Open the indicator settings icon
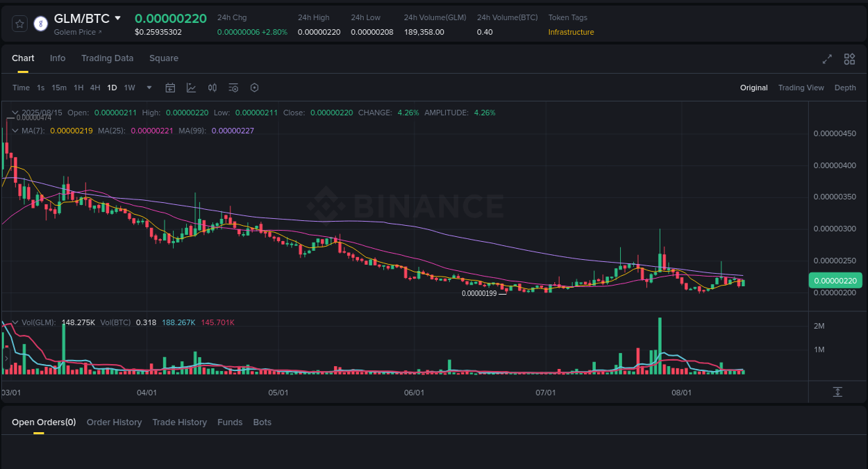The height and width of the screenshot is (469, 868). pyautogui.click(x=233, y=88)
